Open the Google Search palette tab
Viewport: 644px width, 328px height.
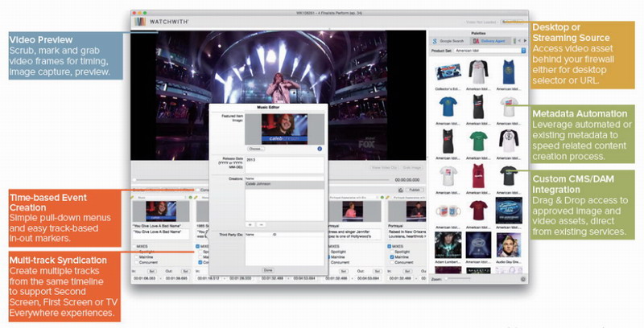pos(448,41)
